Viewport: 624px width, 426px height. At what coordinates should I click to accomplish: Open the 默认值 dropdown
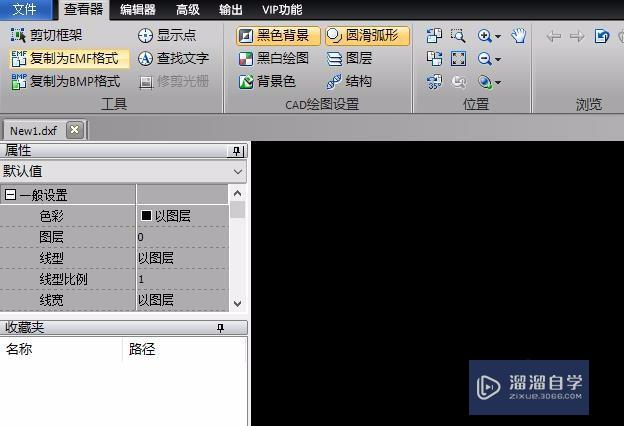123,172
